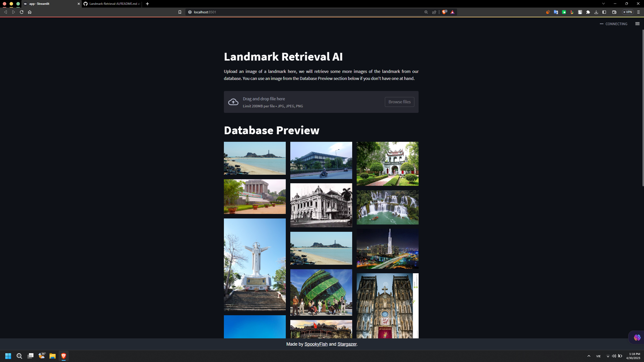Open Windows taskbar search
This screenshot has height=362, width=644.
(19, 356)
